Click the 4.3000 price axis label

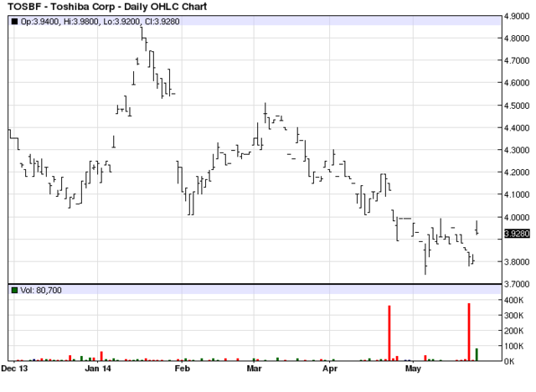[x=517, y=150]
